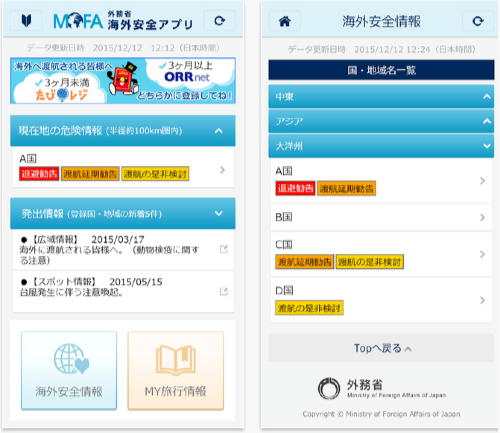Screen dimensions: 500x433
Task: Open external link icon for スポット情報 item
Action: click(224, 291)
